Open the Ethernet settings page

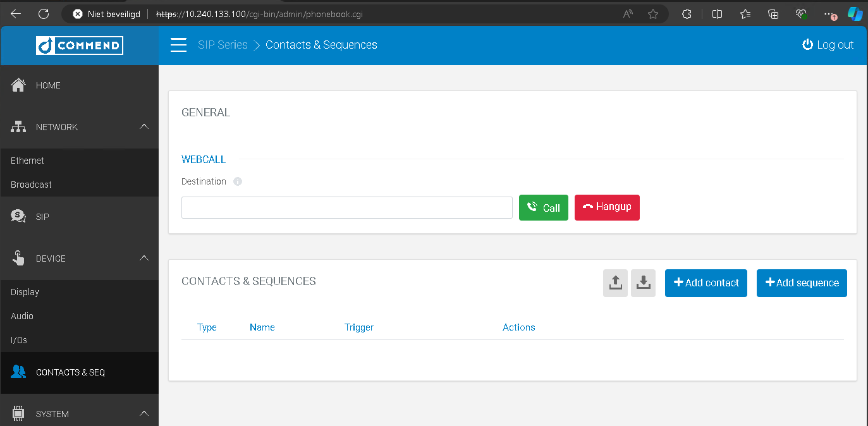28,161
